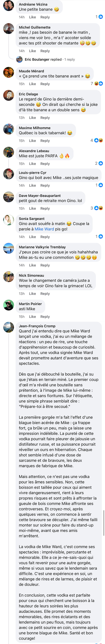Open the reaction count on Andréane Vézina's comment

[x=99, y=17]
